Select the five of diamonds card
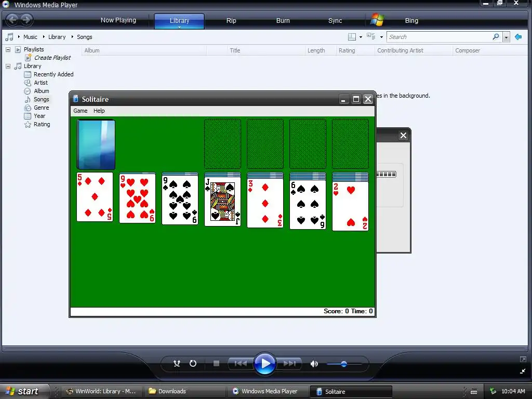This screenshot has width=532, height=399. click(95, 197)
